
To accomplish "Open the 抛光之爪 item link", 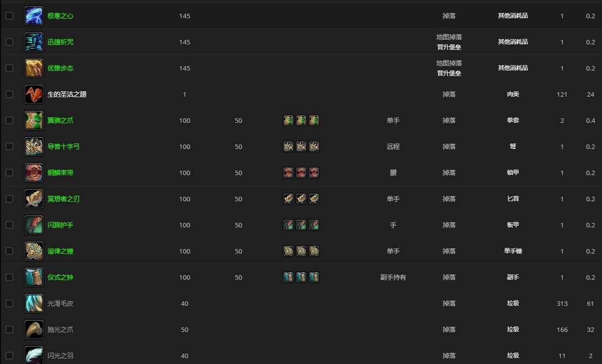I will pyautogui.click(x=60, y=329).
